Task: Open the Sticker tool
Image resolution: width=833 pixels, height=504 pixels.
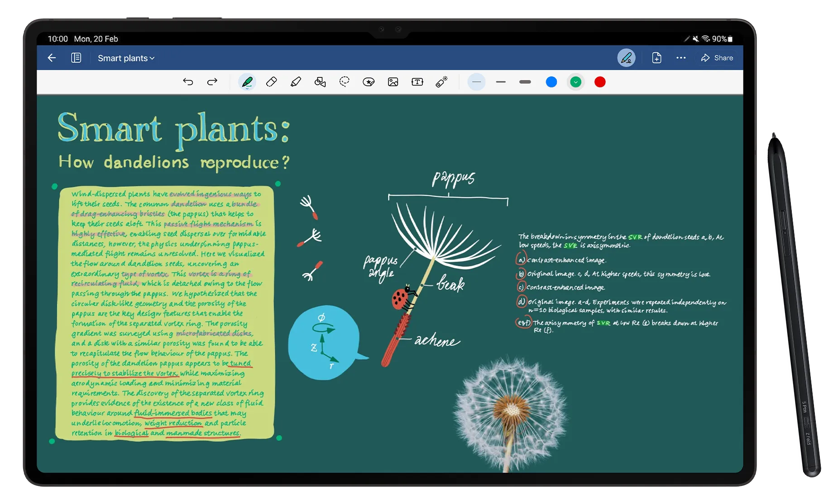Action: pos(369,82)
